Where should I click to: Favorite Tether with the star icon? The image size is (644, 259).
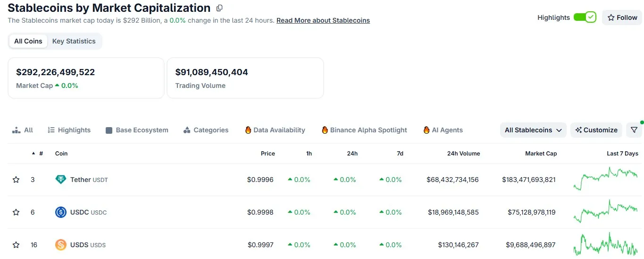tap(16, 180)
